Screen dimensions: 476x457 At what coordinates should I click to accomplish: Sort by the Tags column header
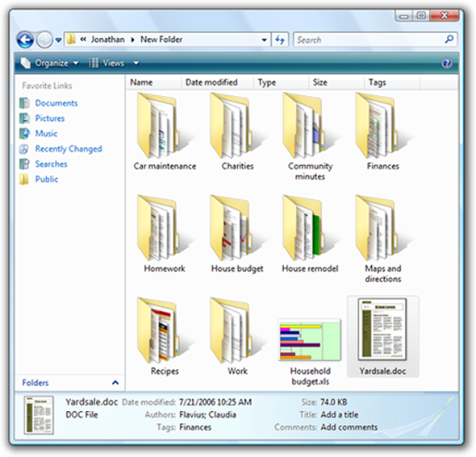tap(392, 82)
